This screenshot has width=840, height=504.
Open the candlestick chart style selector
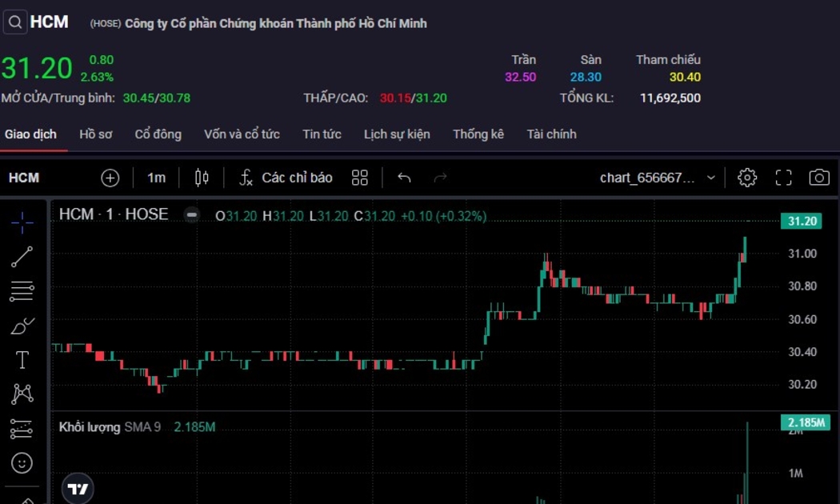(202, 178)
